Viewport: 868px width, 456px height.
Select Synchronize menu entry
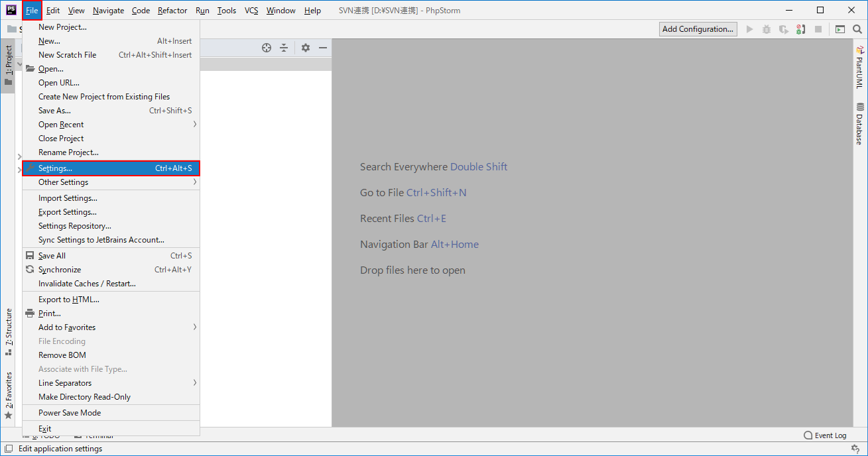click(111, 270)
